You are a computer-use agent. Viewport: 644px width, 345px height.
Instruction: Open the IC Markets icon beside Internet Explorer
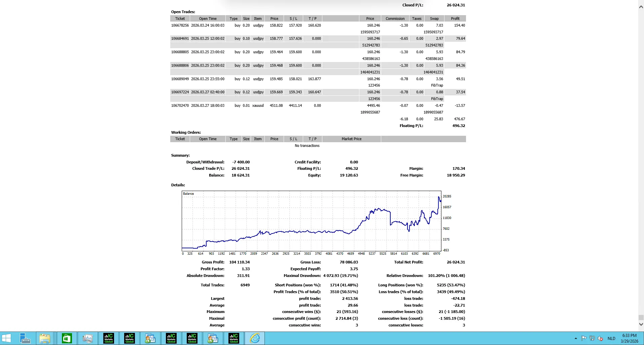click(x=234, y=338)
